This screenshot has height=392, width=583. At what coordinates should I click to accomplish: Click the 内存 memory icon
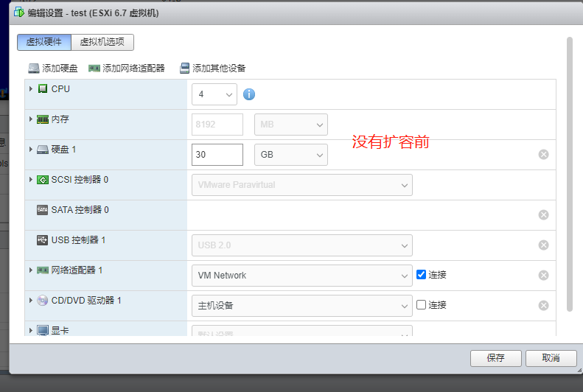43,119
